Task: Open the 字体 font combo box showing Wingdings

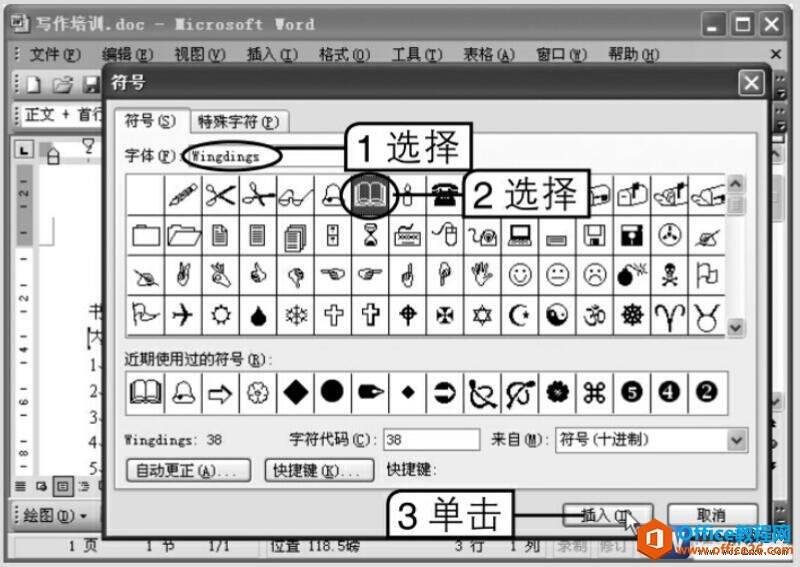Action: tap(265, 156)
